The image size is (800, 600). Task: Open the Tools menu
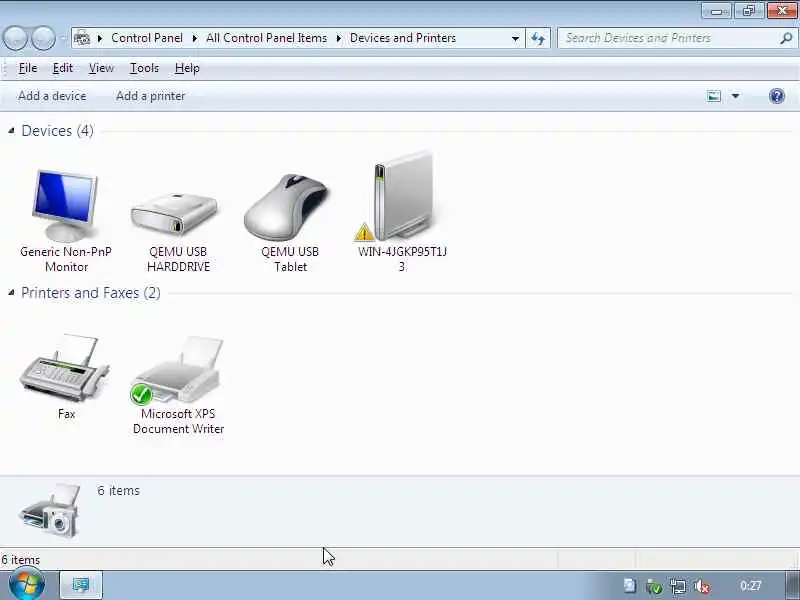coord(144,68)
